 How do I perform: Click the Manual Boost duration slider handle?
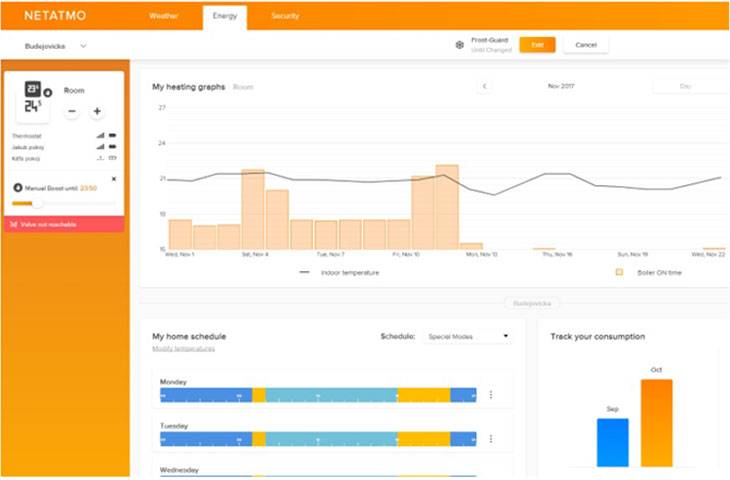38,203
